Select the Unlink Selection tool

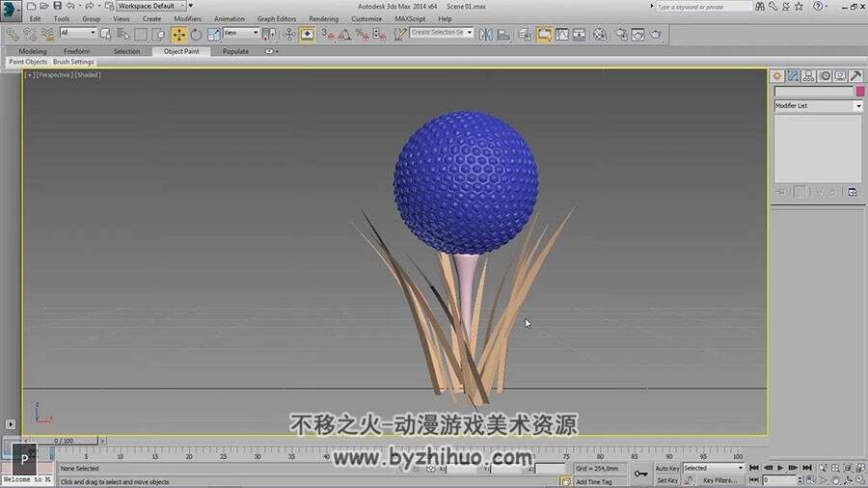(x=30, y=35)
